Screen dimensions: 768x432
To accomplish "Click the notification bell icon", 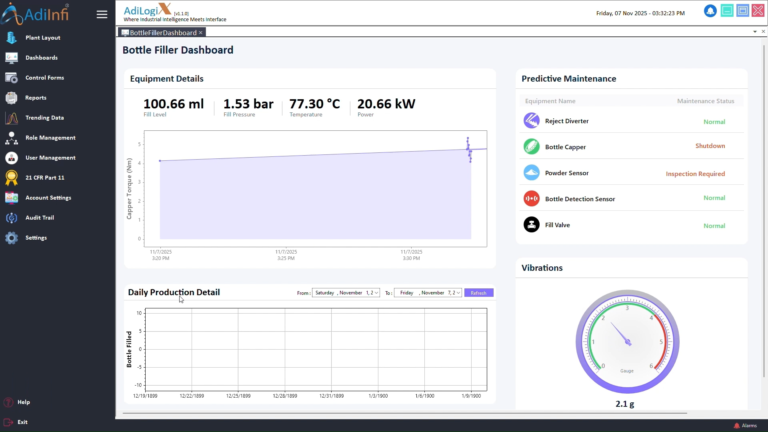I will pos(710,11).
